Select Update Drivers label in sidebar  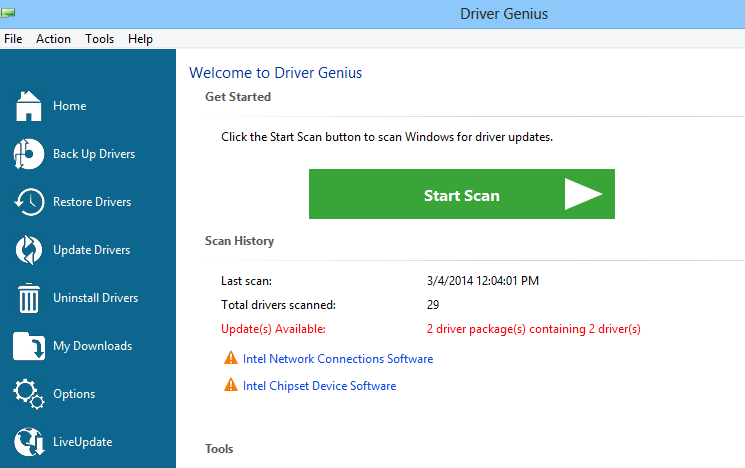click(x=92, y=250)
